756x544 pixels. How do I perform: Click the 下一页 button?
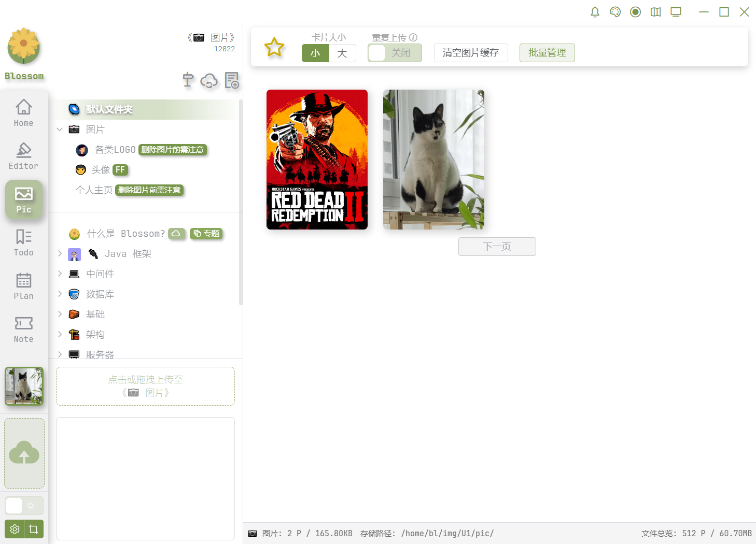click(497, 247)
